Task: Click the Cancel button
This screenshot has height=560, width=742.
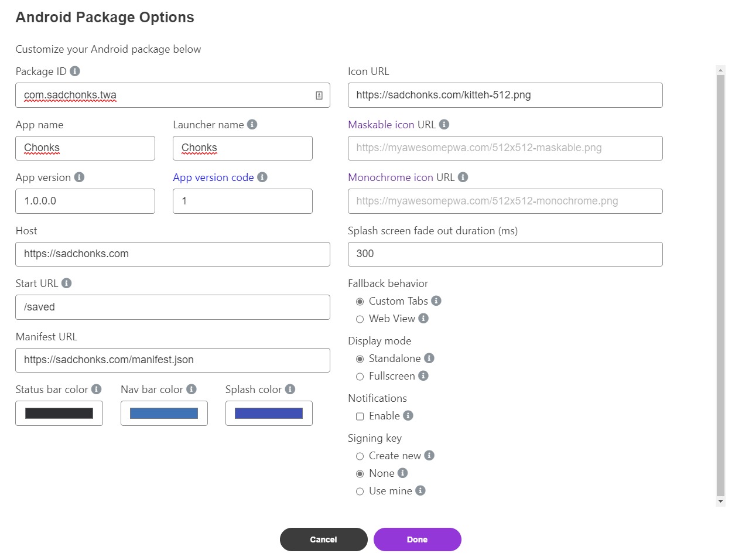Action: [x=323, y=539]
